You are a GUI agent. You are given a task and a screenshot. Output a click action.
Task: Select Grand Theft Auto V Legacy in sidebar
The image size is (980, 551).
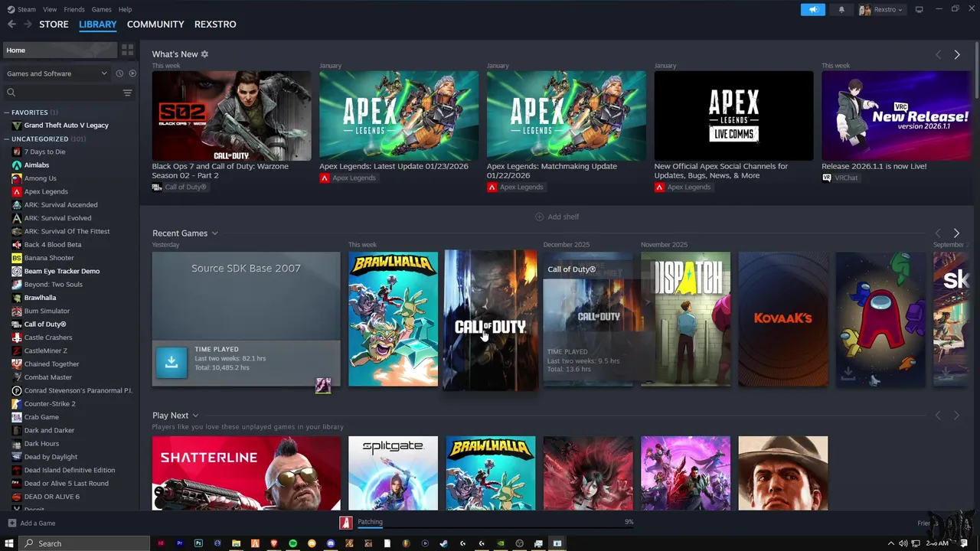(x=66, y=126)
